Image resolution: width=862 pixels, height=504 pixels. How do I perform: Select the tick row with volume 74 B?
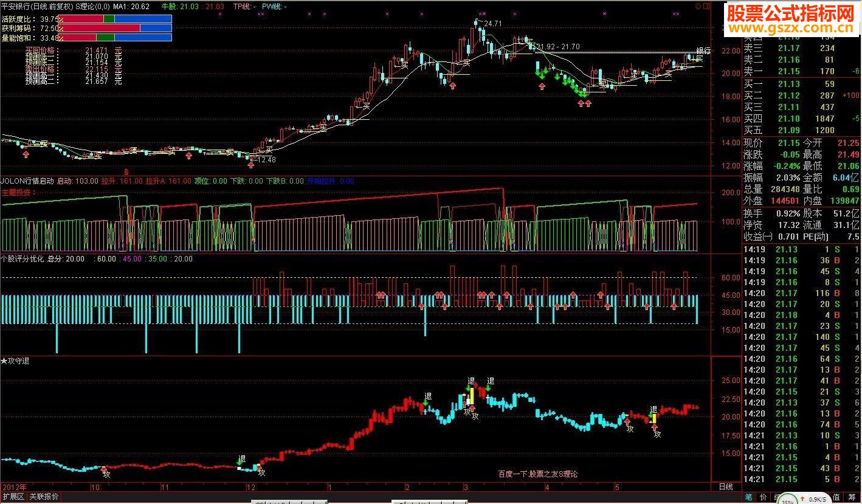point(801,424)
